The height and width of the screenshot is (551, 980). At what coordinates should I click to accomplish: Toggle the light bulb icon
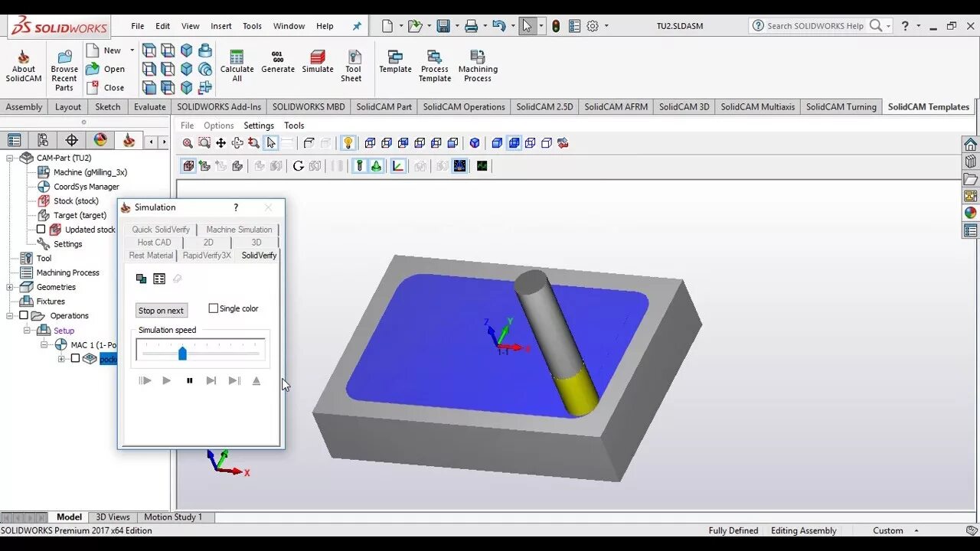[348, 143]
